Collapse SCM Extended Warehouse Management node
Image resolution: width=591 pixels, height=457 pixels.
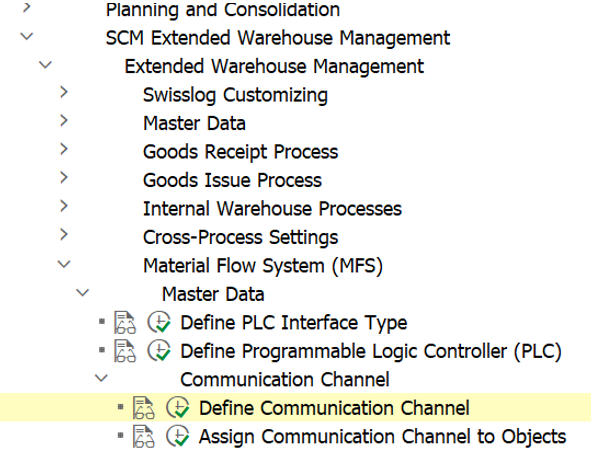[x=26, y=37]
